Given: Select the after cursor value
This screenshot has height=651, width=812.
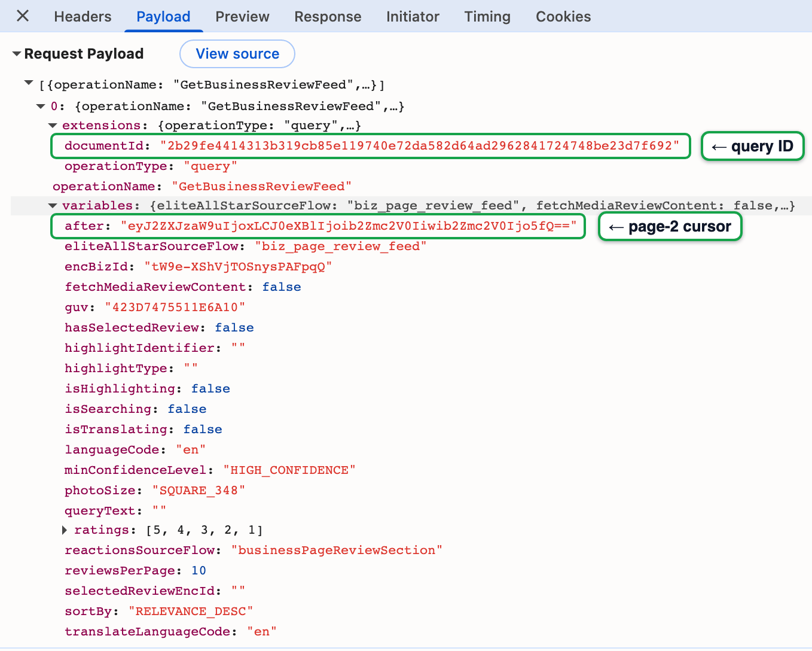Looking at the screenshot, I should (x=349, y=226).
